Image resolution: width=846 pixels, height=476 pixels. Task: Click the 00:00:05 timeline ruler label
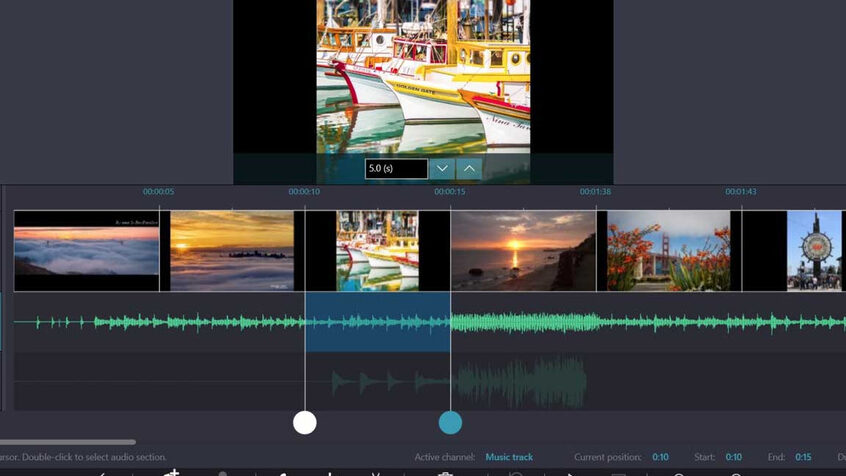tap(158, 192)
